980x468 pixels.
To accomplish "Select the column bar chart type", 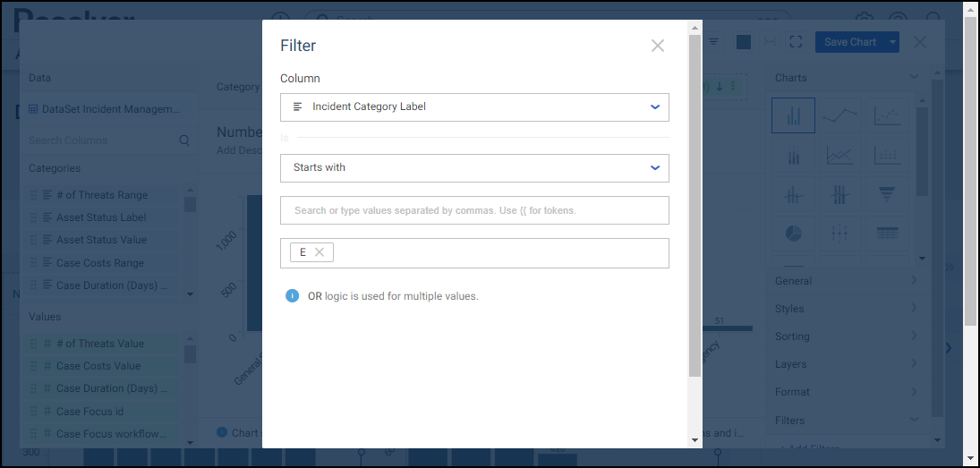I will tap(793, 116).
